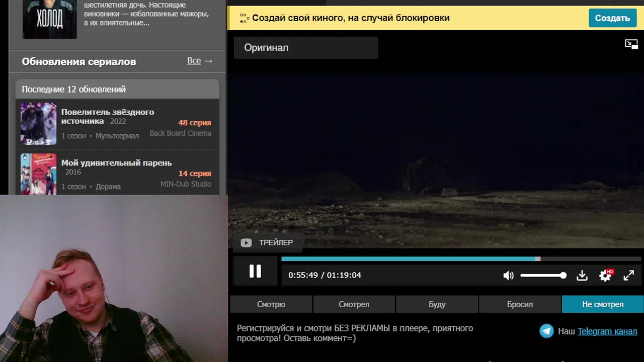Image resolution: width=644 pixels, height=362 pixels.
Task: Open Повелитель звёздного источника title
Action: (108, 116)
